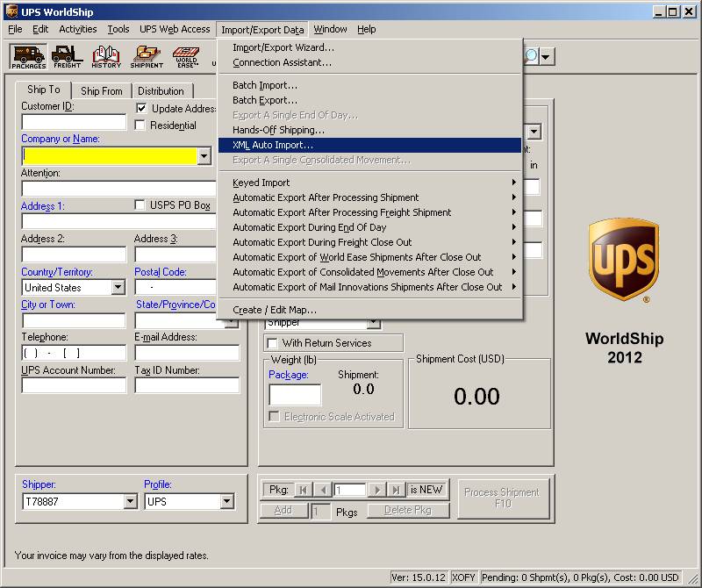Expand the Shipper account dropdown
This screenshot has width=702, height=588.
click(130, 501)
